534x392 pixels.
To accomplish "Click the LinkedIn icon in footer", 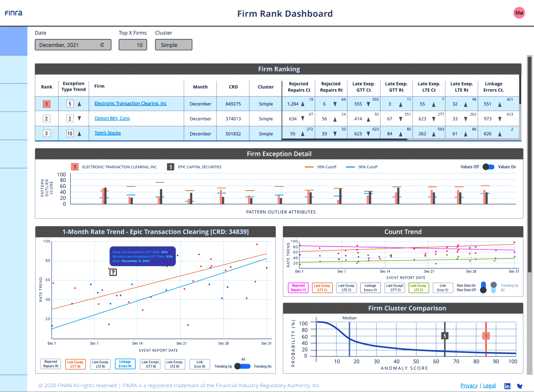I will tap(507, 386).
